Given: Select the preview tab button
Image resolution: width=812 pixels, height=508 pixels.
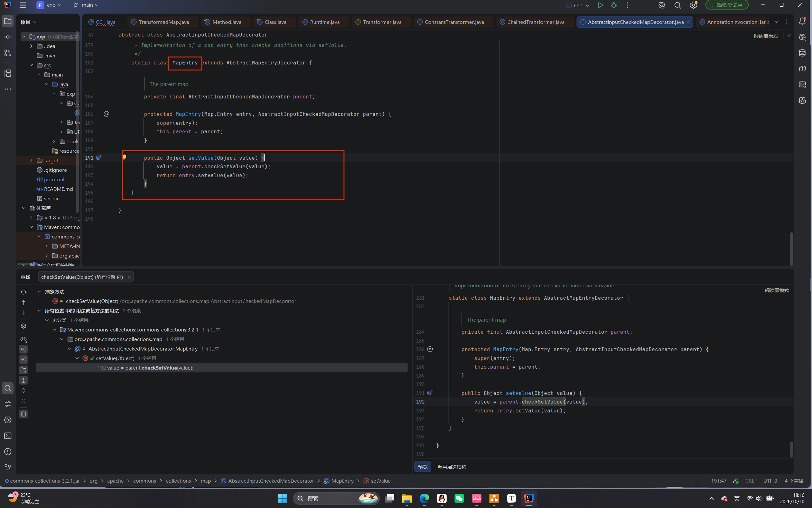Looking at the screenshot, I should coord(422,467).
